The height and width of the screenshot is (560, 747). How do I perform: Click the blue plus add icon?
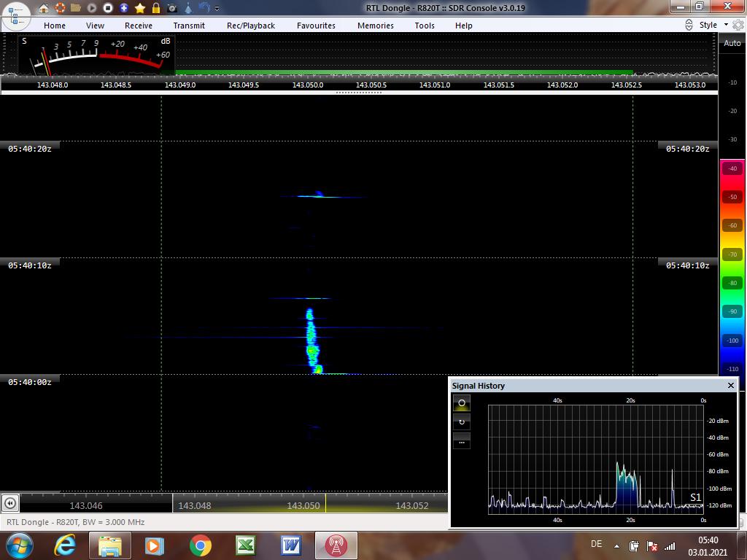(124, 7)
